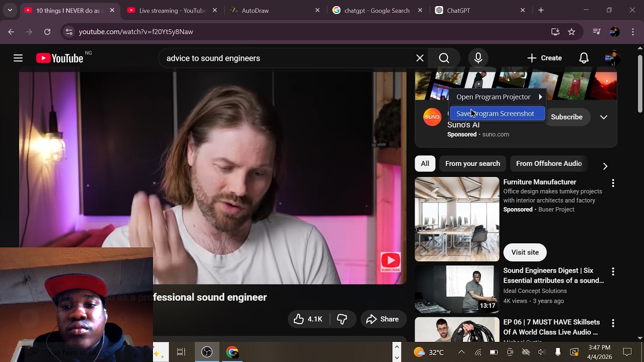Open the 32°C weather widget
The image size is (644, 362).
tap(429, 352)
